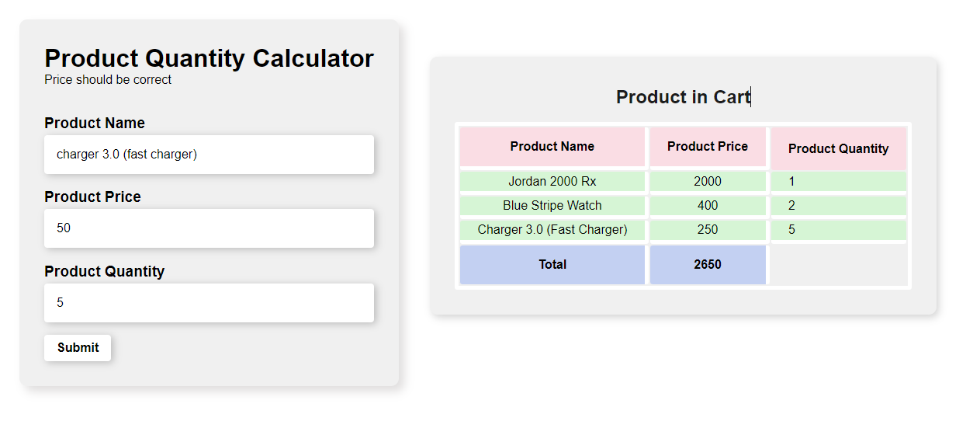980x428 pixels.
Task: Click the Product Price column header
Action: click(x=707, y=147)
